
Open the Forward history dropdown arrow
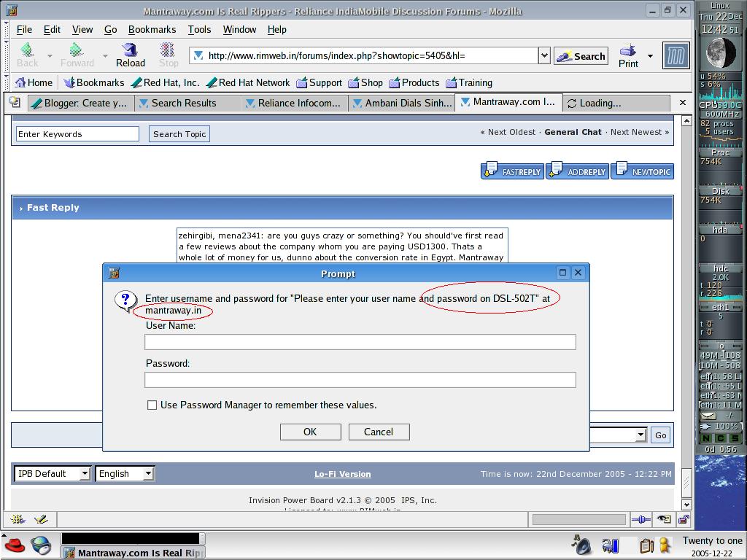click(x=105, y=56)
